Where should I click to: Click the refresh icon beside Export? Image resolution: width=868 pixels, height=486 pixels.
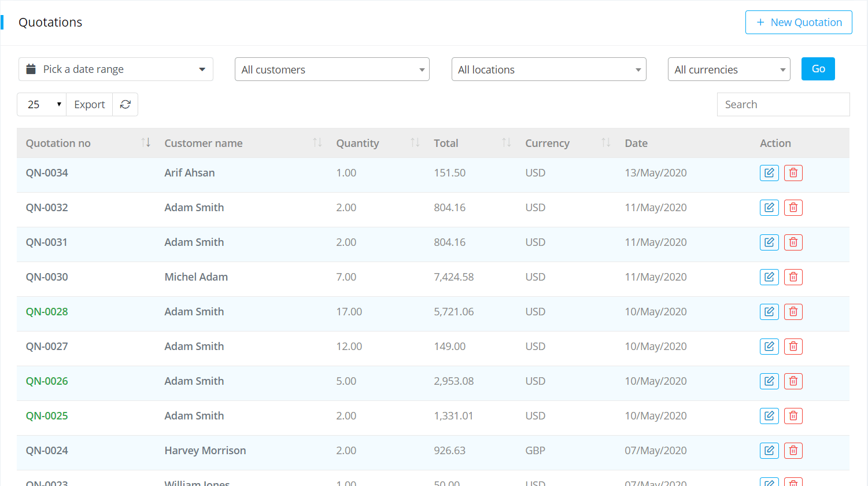tap(125, 105)
